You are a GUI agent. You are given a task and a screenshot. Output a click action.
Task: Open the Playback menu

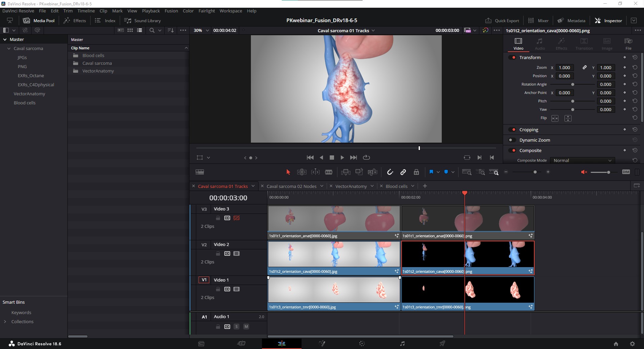[151, 11]
